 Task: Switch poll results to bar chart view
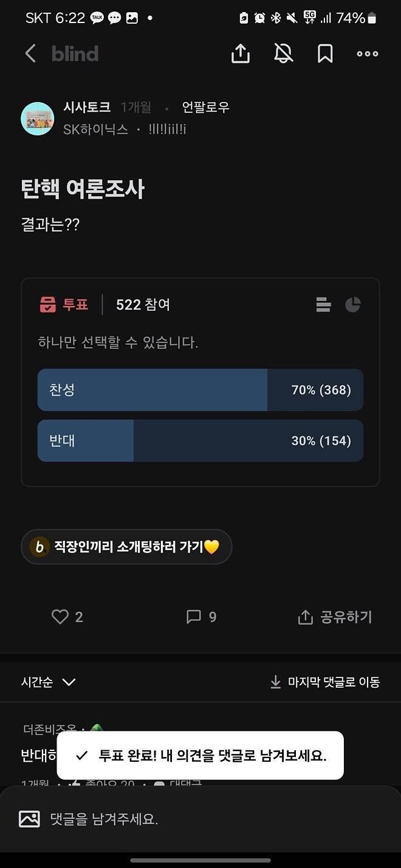[x=323, y=305]
